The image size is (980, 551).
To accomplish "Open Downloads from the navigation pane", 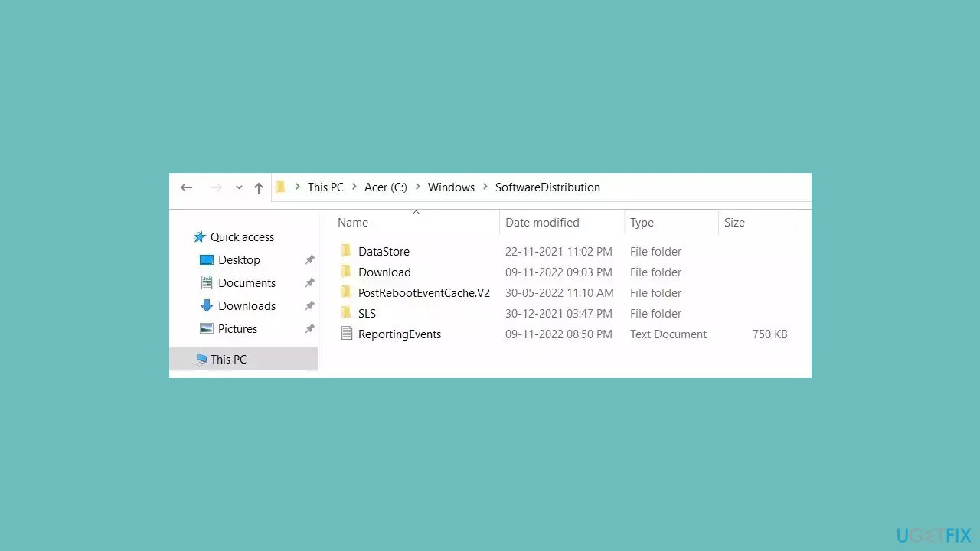I will click(x=247, y=306).
